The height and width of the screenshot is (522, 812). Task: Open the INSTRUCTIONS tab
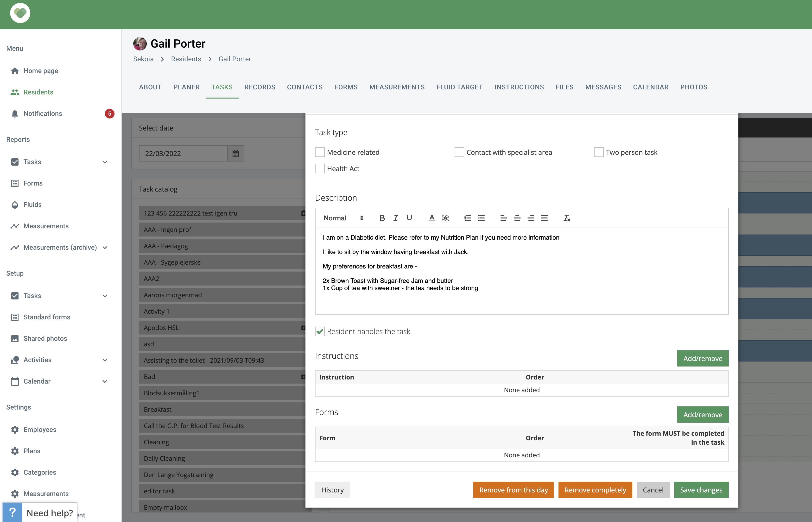pos(519,87)
